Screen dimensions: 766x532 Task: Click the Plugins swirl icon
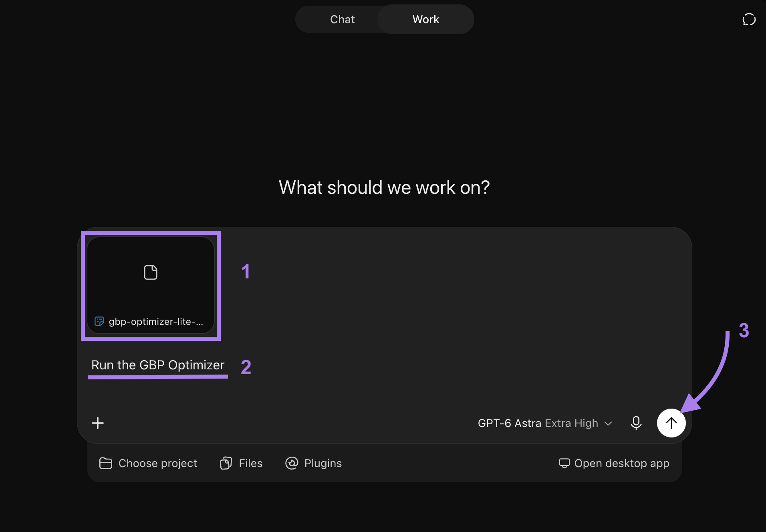292,463
